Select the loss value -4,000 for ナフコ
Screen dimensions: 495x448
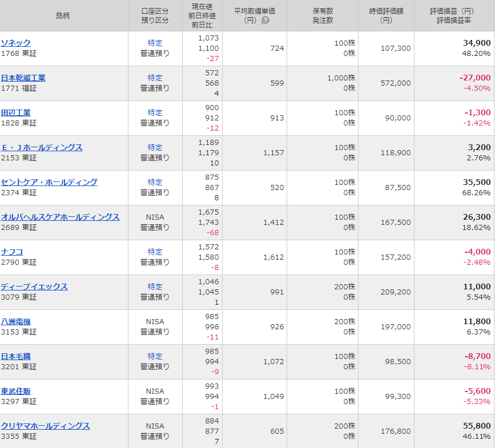tap(477, 252)
